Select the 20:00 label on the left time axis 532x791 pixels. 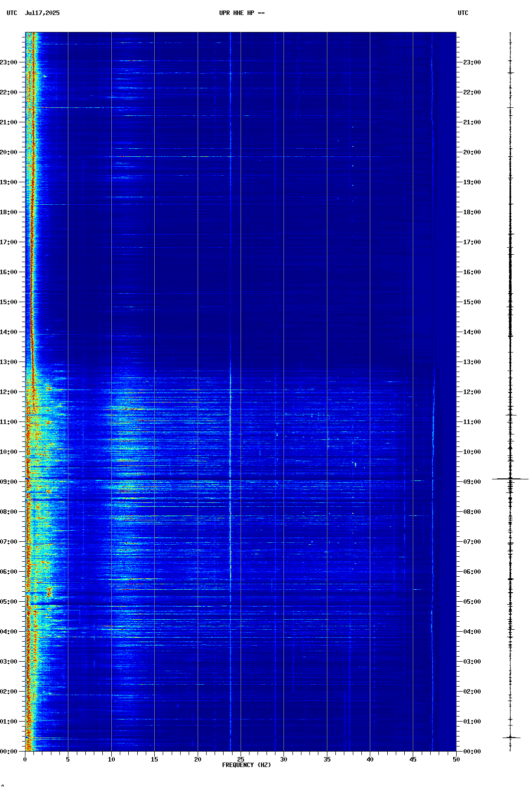pos(8,152)
